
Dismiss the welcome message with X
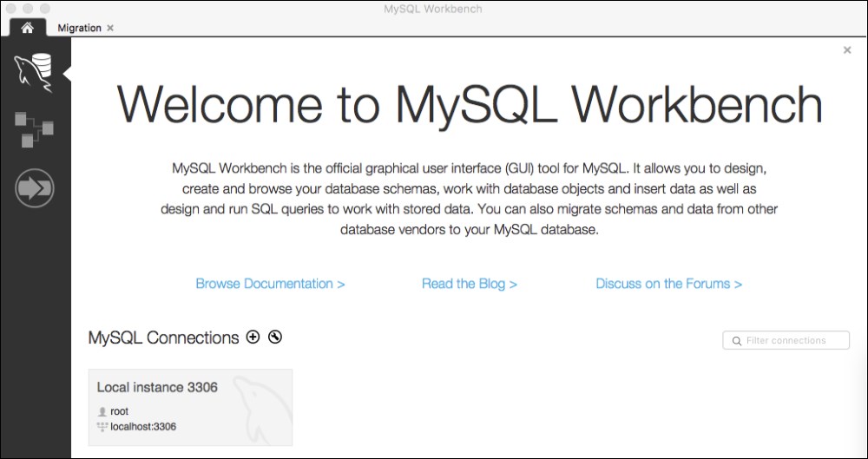847,50
